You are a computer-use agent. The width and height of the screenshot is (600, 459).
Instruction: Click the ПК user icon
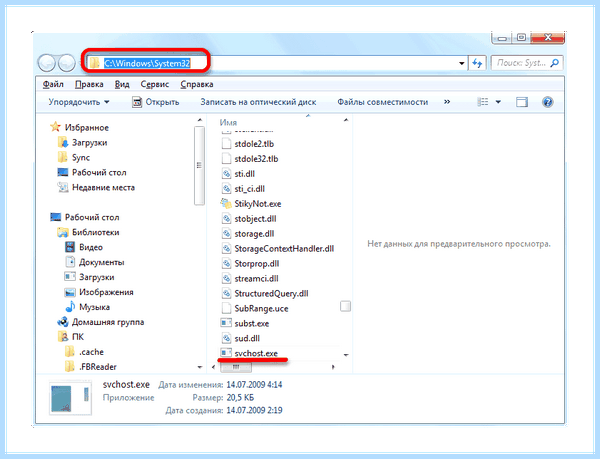[62, 337]
